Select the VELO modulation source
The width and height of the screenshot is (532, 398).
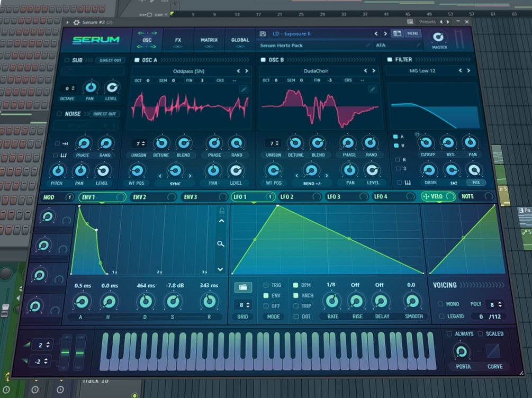[438, 196]
